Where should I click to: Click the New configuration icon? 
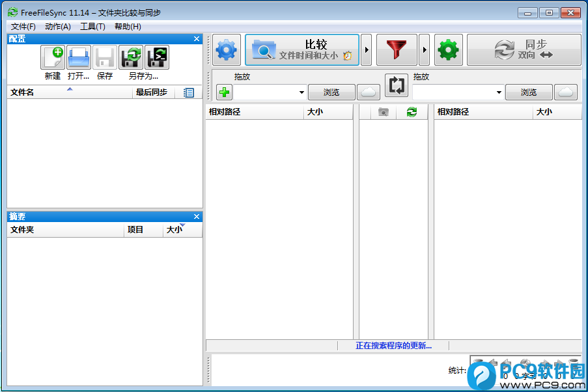pyautogui.click(x=53, y=57)
